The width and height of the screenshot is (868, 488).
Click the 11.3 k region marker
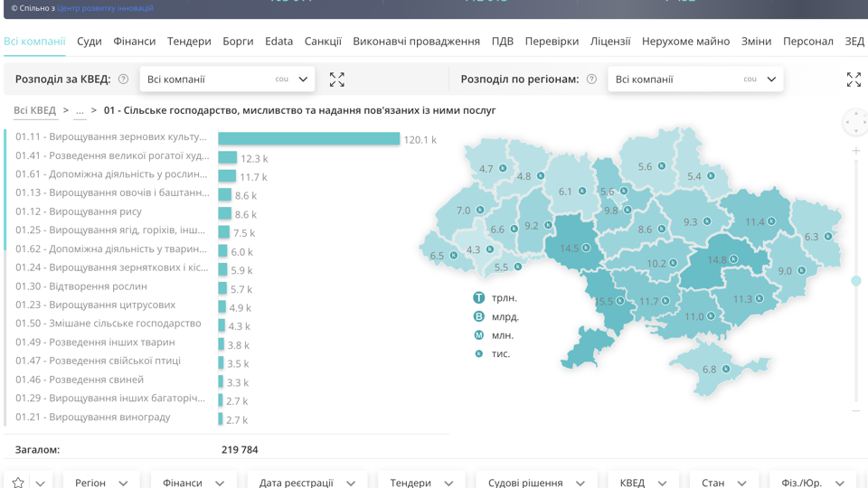759,299
